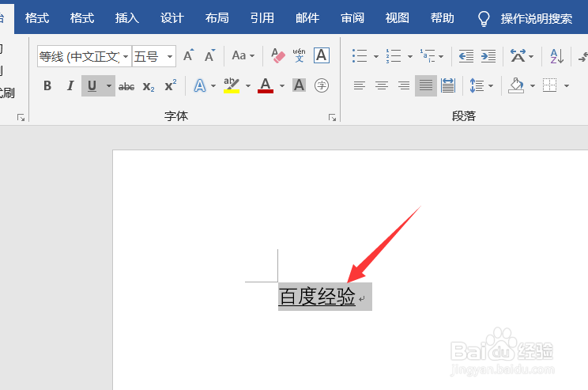Image resolution: width=588 pixels, height=390 pixels.
Task: Switch to 邮件 tab
Action: (307, 18)
